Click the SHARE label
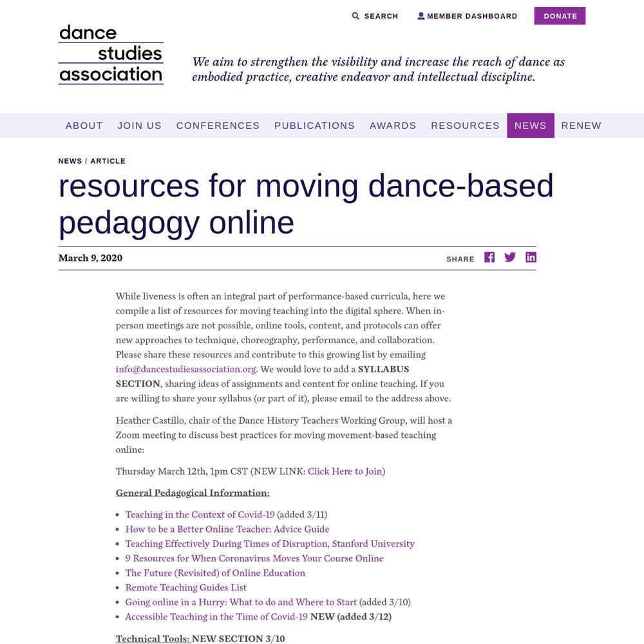The width and height of the screenshot is (644, 644). click(460, 259)
